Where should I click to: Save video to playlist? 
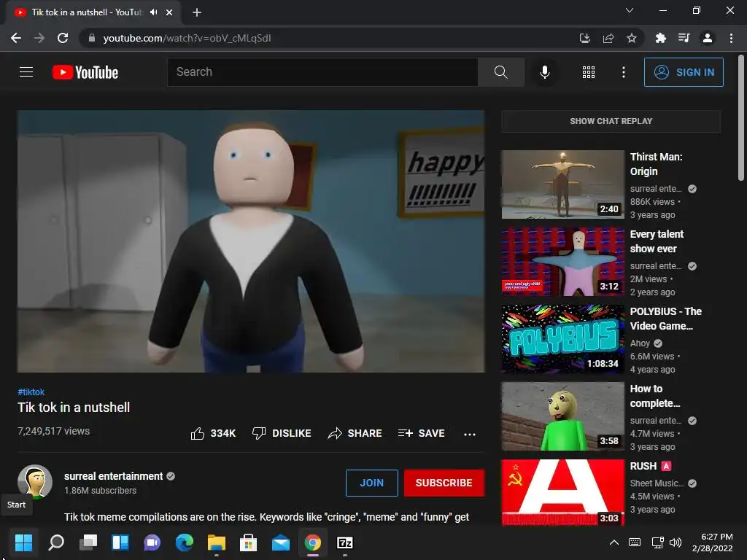[x=422, y=433]
